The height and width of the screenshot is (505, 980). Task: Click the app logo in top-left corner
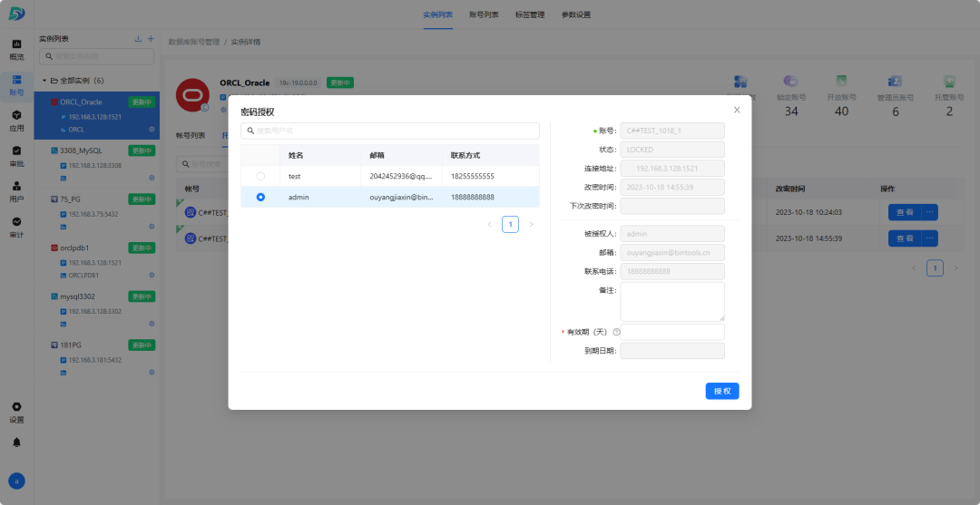click(x=17, y=14)
